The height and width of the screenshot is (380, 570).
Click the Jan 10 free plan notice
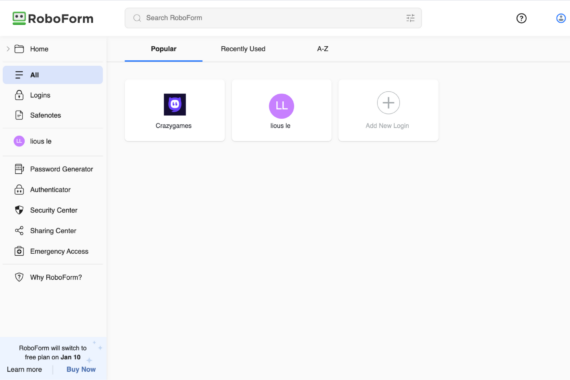pos(53,353)
